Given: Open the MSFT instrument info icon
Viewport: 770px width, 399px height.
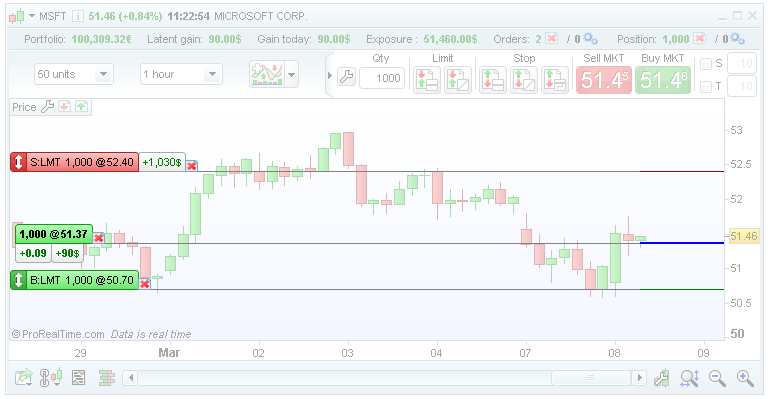Looking at the screenshot, I should click(78, 16).
